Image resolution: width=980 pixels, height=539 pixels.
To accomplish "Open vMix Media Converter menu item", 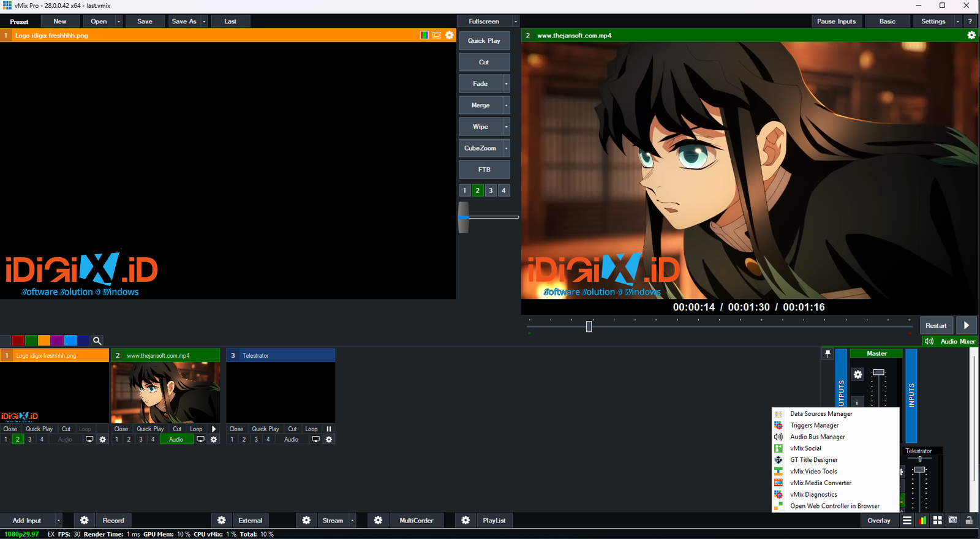I will (835, 483).
